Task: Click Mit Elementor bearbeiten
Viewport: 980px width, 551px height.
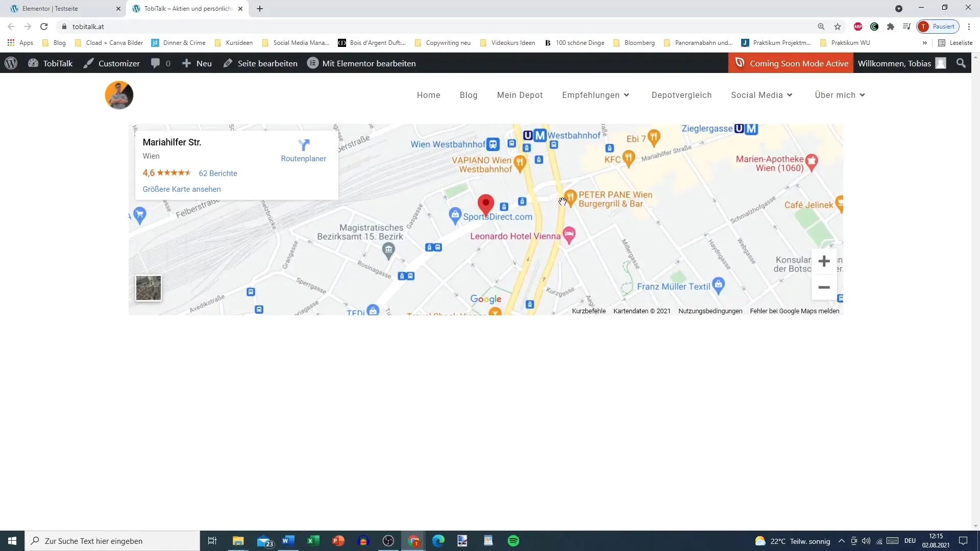Action: coord(361,63)
